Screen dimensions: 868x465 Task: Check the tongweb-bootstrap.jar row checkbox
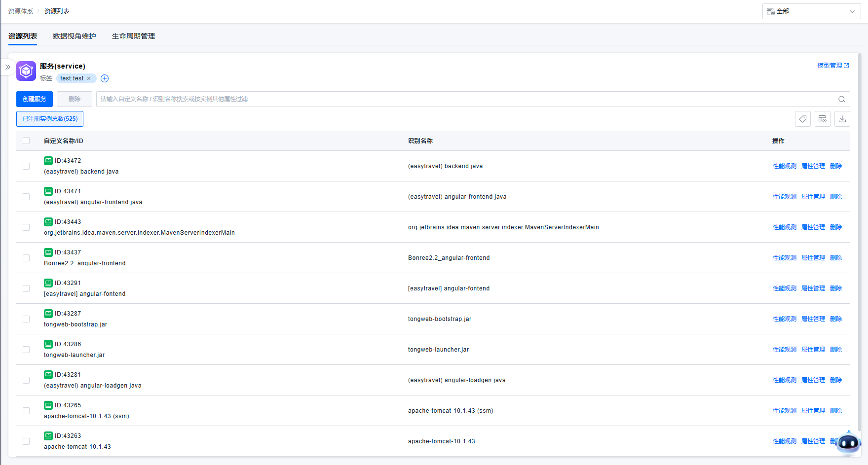(26, 319)
